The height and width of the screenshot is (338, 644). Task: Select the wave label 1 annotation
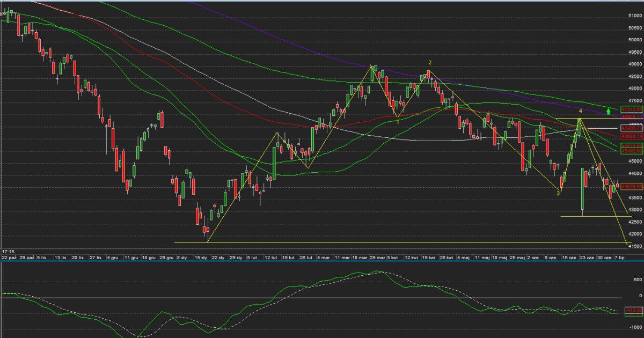[x=398, y=121]
